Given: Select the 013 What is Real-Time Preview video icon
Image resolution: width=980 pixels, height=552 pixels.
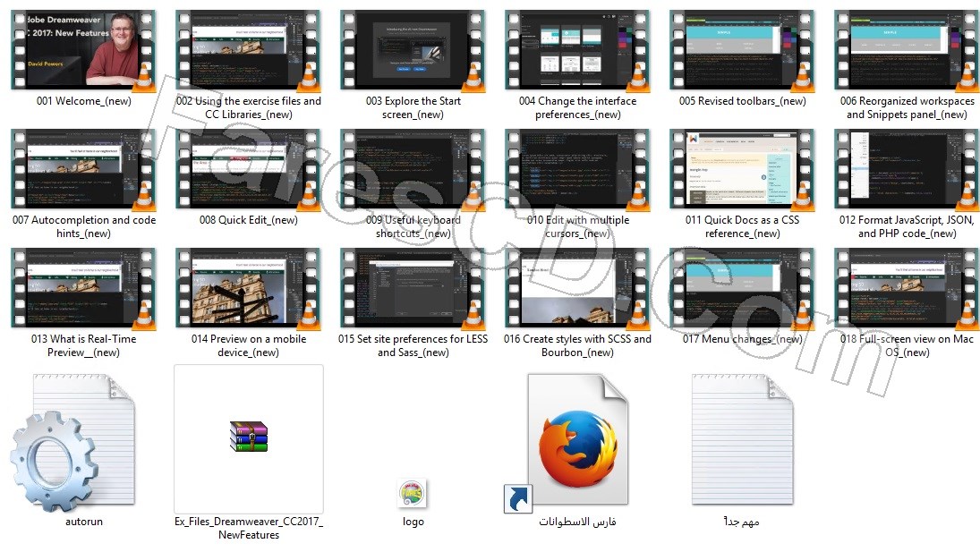Looking at the screenshot, I should [x=83, y=288].
